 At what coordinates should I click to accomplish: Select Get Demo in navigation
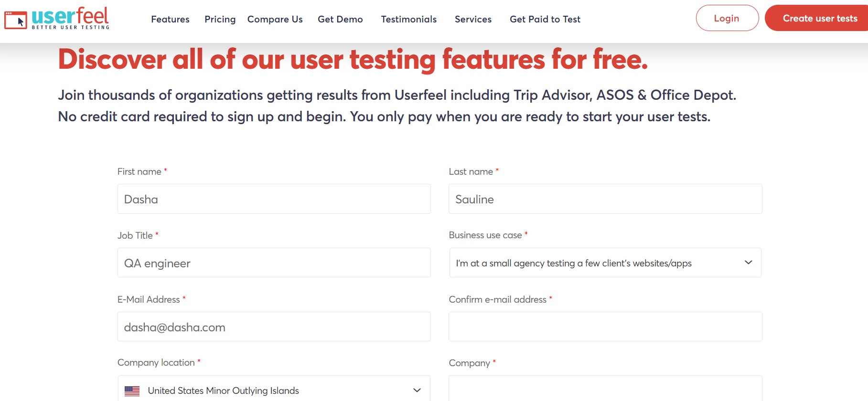pyautogui.click(x=340, y=19)
